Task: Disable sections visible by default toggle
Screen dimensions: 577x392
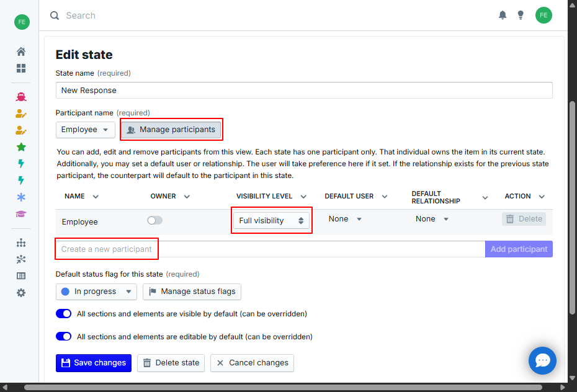Action: pos(64,314)
